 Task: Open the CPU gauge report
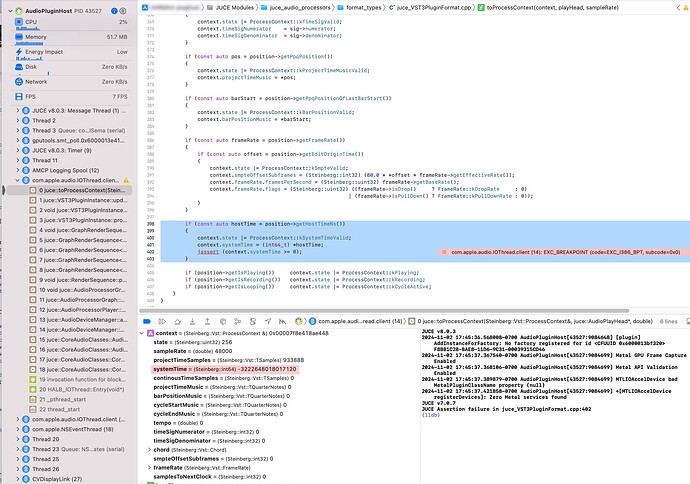pyautogui.click(x=71, y=24)
